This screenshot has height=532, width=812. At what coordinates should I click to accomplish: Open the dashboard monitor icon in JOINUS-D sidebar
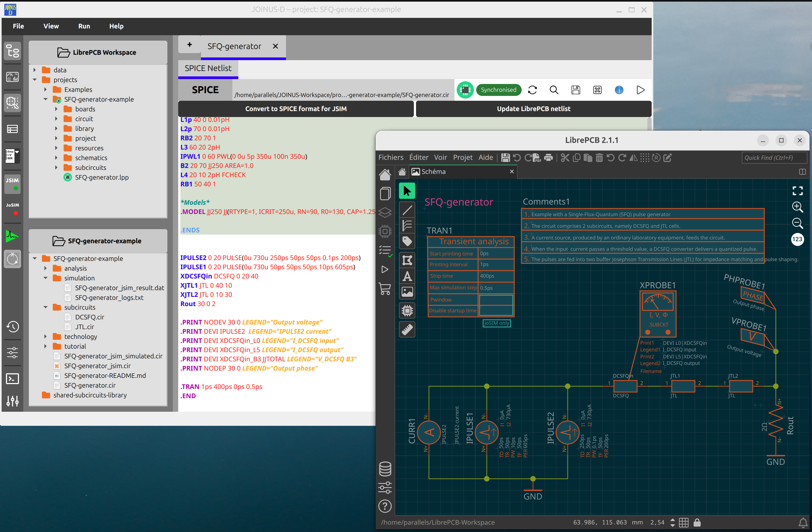pyautogui.click(x=13, y=77)
